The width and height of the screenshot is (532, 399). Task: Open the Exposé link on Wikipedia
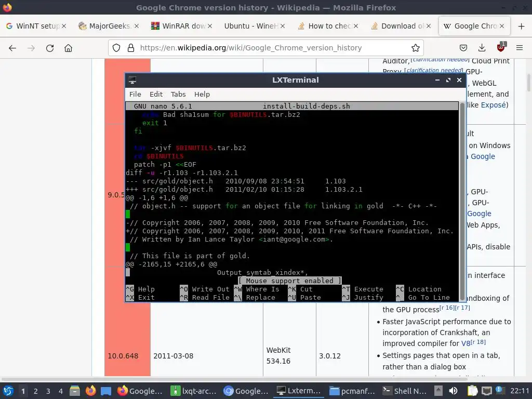493,105
